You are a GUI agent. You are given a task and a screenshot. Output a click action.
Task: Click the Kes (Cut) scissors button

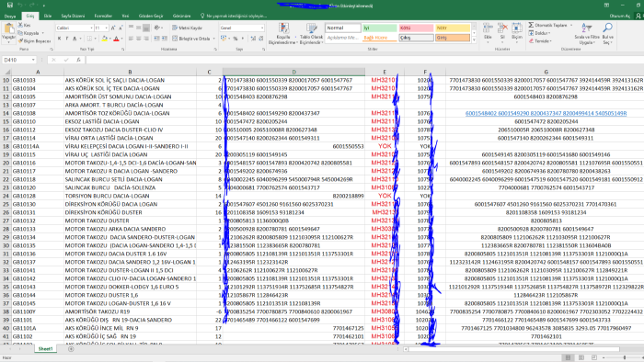(x=24, y=25)
